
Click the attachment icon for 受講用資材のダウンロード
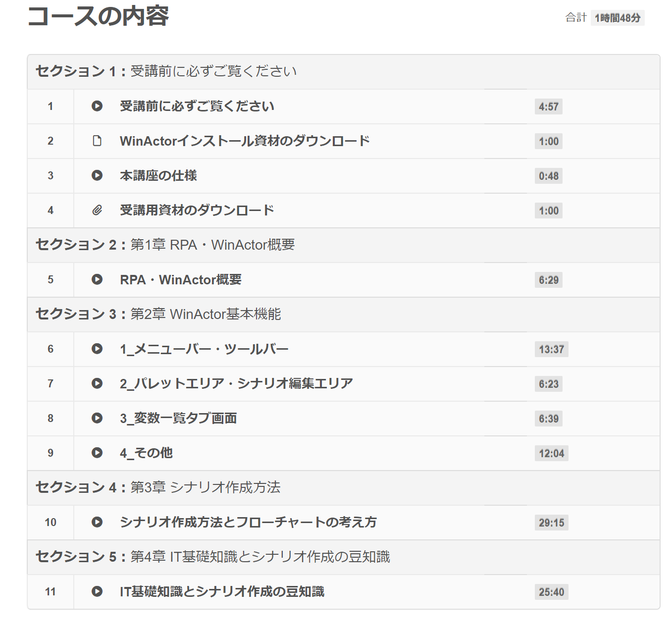coord(97,210)
